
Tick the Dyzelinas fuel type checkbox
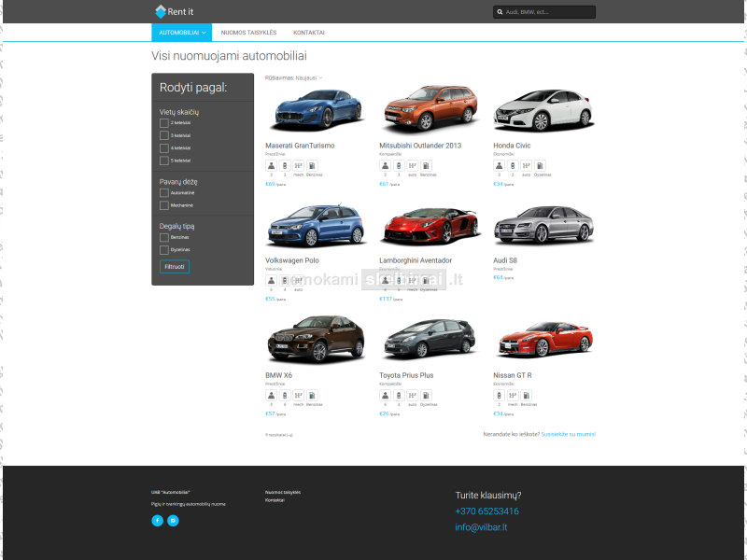(164, 249)
